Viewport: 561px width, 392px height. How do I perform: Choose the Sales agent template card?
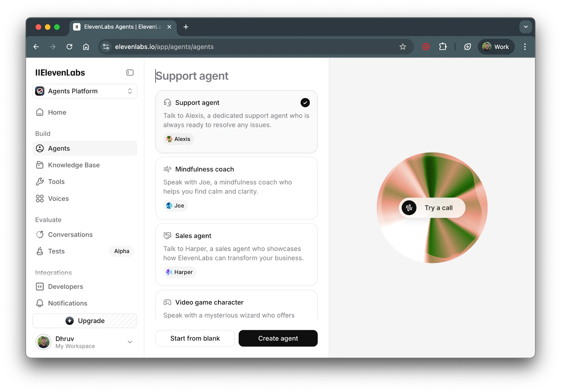236,254
